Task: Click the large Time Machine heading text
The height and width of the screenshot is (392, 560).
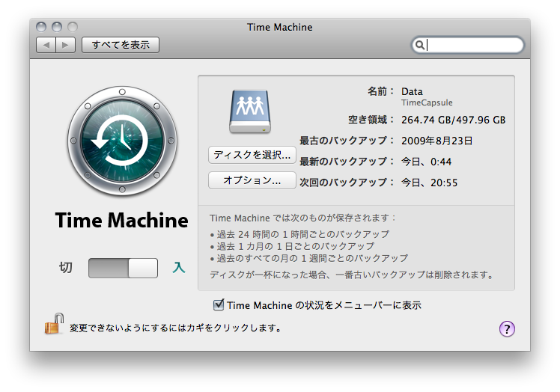Action: [122, 220]
